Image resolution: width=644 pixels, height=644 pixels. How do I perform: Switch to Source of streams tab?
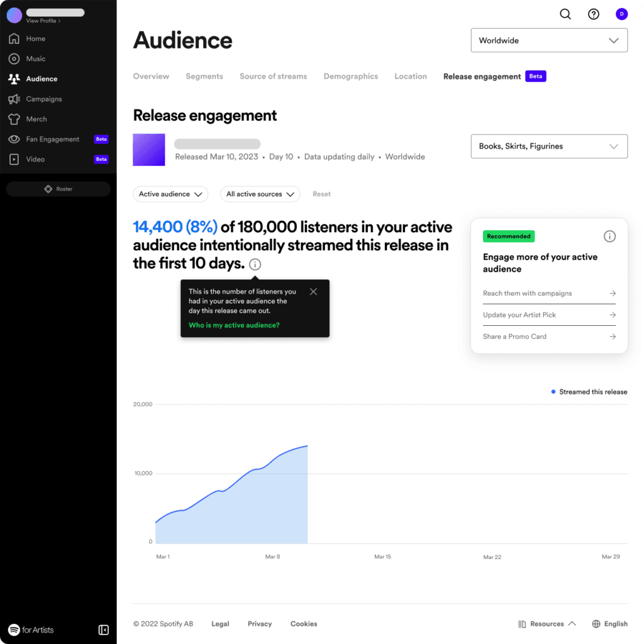pos(273,76)
